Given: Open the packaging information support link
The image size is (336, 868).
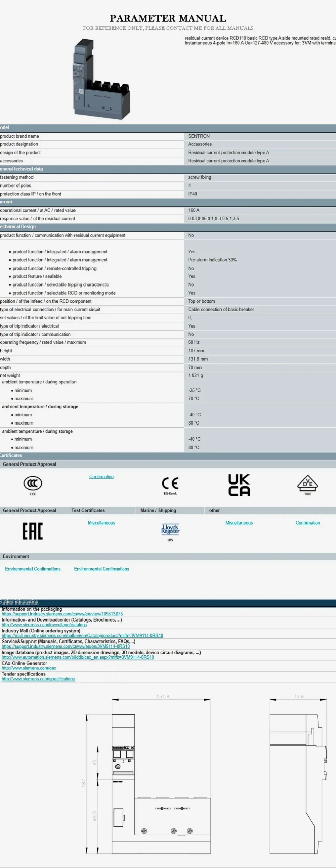Looking at the screenshot, I should (x=62, y=614).
